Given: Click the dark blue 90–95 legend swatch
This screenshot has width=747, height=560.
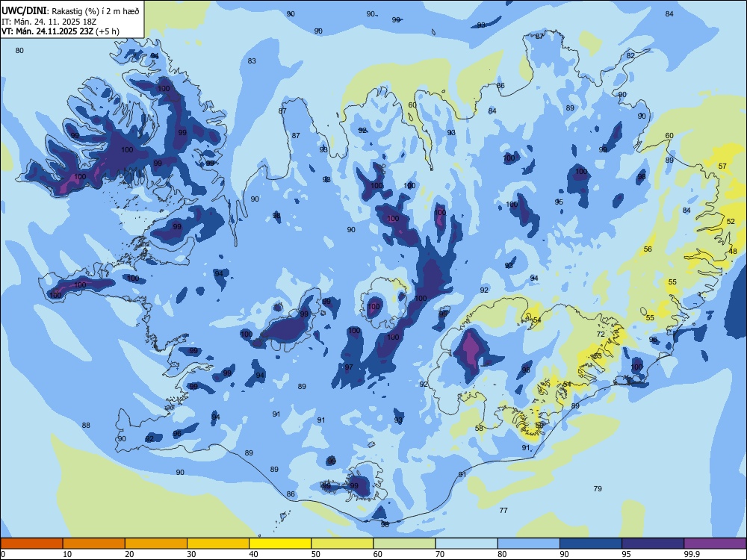Looking at the screenshot, I should [x=591, y=544].
